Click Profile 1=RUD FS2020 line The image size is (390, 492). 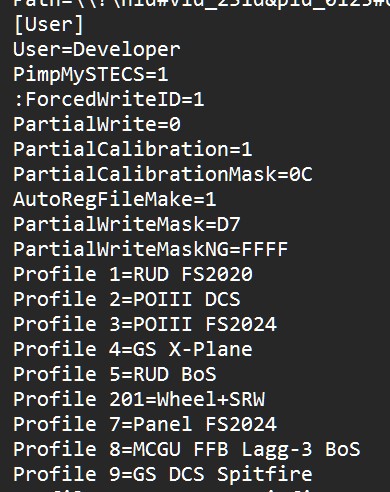coord(133,274)
